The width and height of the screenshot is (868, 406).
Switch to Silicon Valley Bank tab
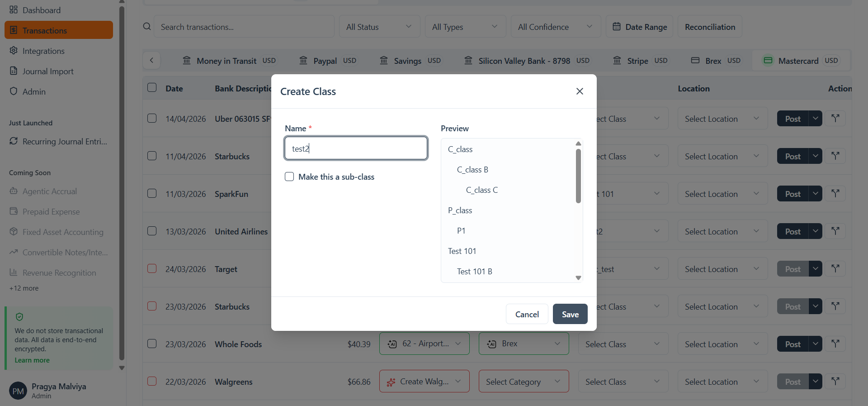point(527,61)
